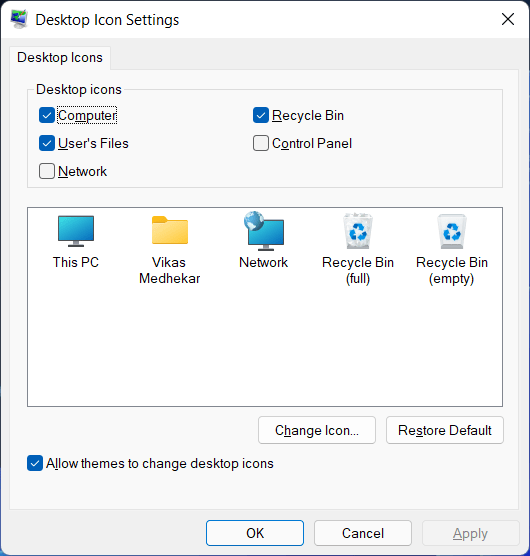530x556 pixels.
Task: Click the Change Icon... button
Action: click(317, 430)
